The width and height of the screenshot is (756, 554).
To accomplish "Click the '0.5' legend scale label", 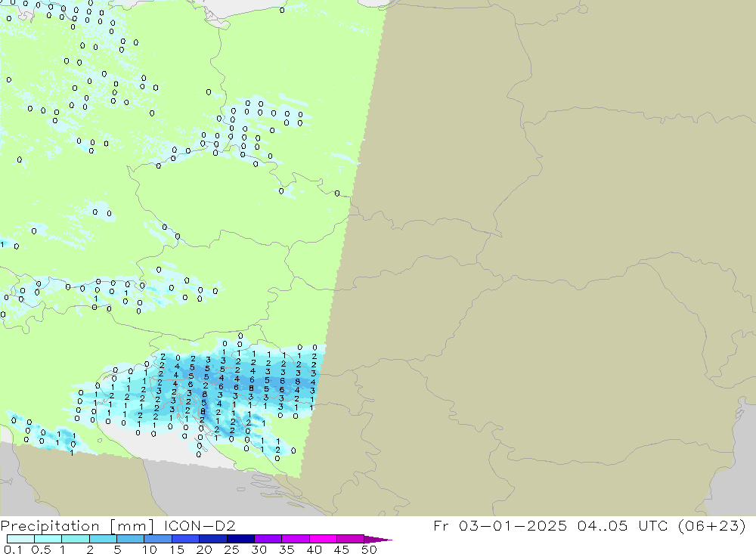I will (41, 549).
